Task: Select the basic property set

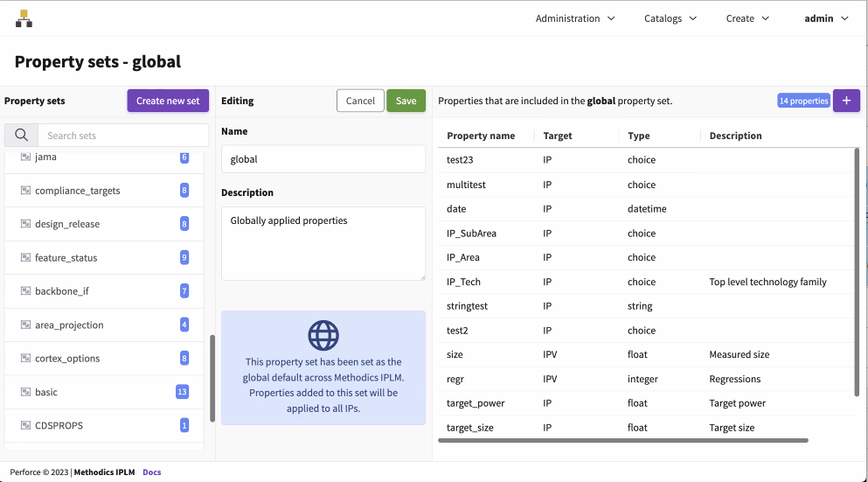Action: pyautogui.click(x=46, y=392)
